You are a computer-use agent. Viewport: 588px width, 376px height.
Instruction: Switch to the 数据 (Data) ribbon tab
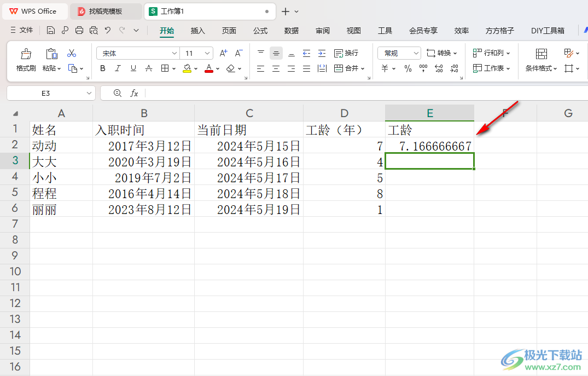[x=292, y=31]
